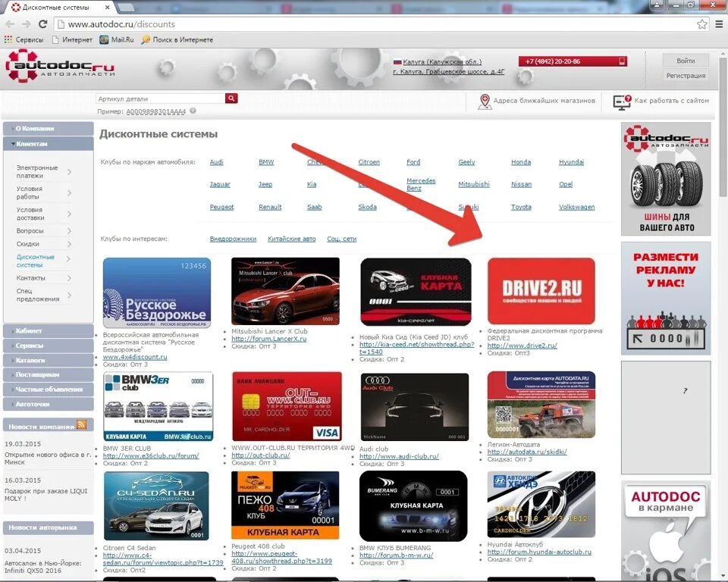Click Russian flag region icon
The height and width of the screenshot is (582, 728).
tap(397, 61)
